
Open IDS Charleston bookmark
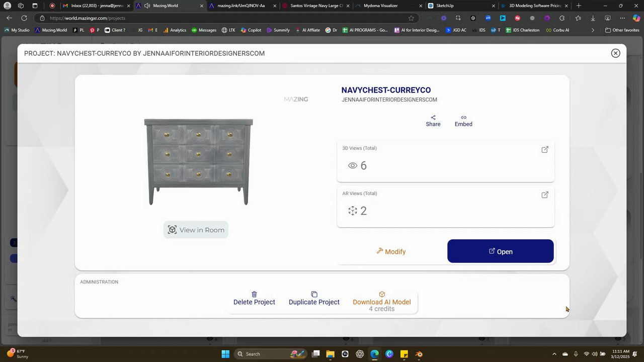tap(522, 30)
